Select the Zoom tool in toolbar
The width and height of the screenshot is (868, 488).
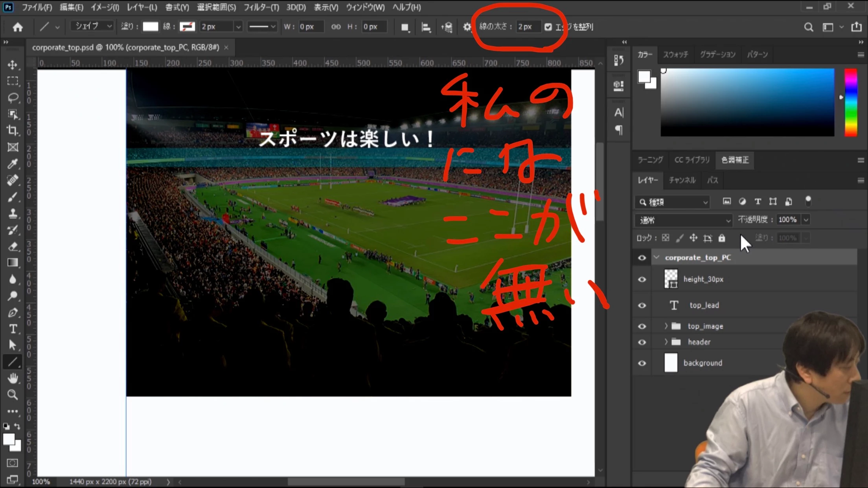[13, 394]
